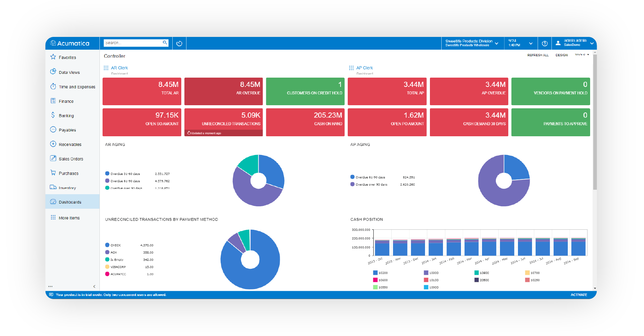Click the sidebar ellipsis options icon
The image size is (644, 336).
click(x=50, y=287)
